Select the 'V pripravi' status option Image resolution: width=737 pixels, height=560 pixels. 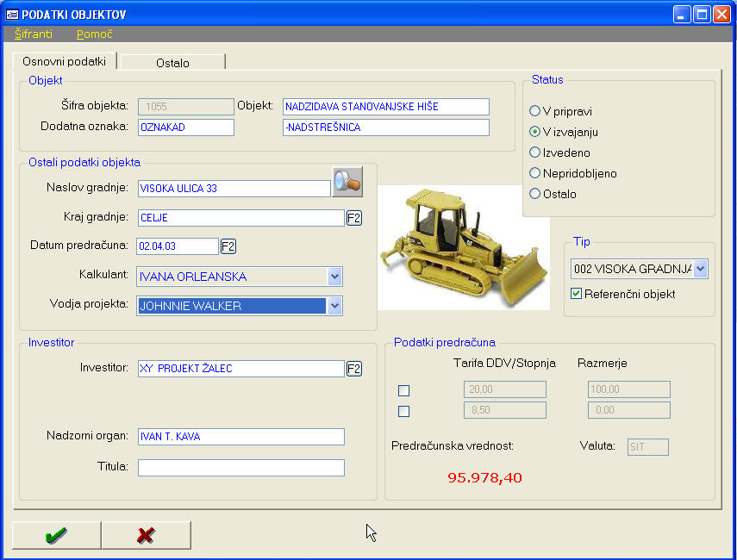click(x=535, y=111)
